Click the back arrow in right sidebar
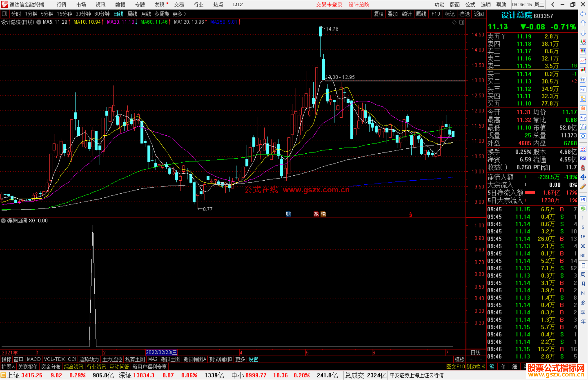The width and height of the screenshot is (588, 380). 583,14
